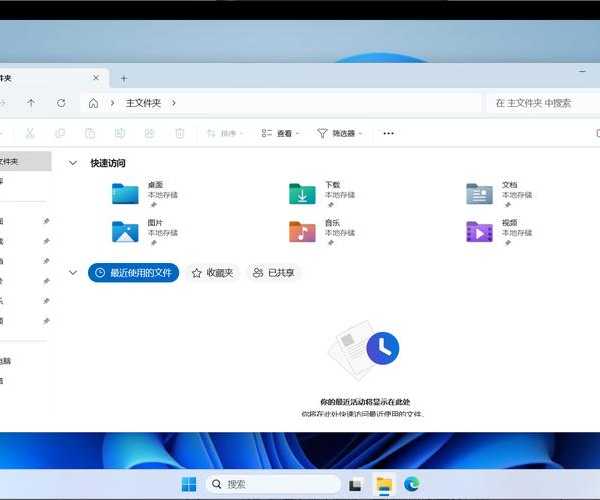The image size is (600, 500).
Task: Open the 图片 (Pictures) folder
Action: point(126,231)
